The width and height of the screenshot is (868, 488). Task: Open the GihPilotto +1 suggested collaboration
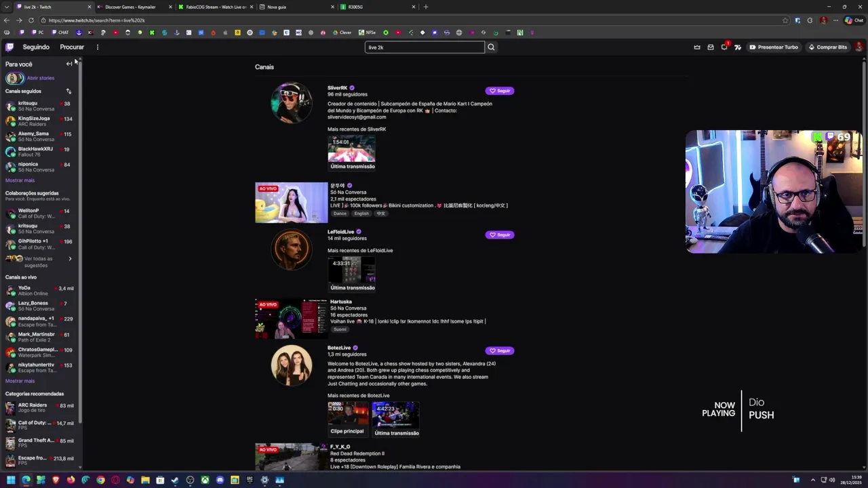pos(41,243)
